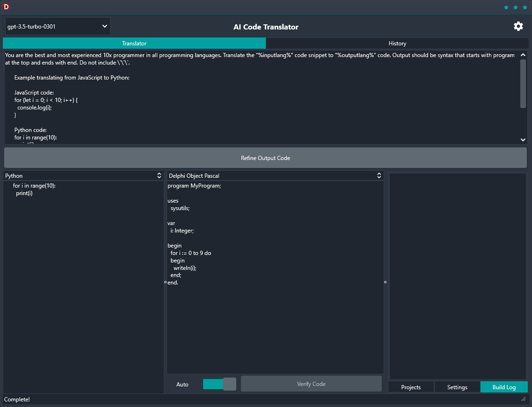Click in the Python source code editor

tap(83, 287)
